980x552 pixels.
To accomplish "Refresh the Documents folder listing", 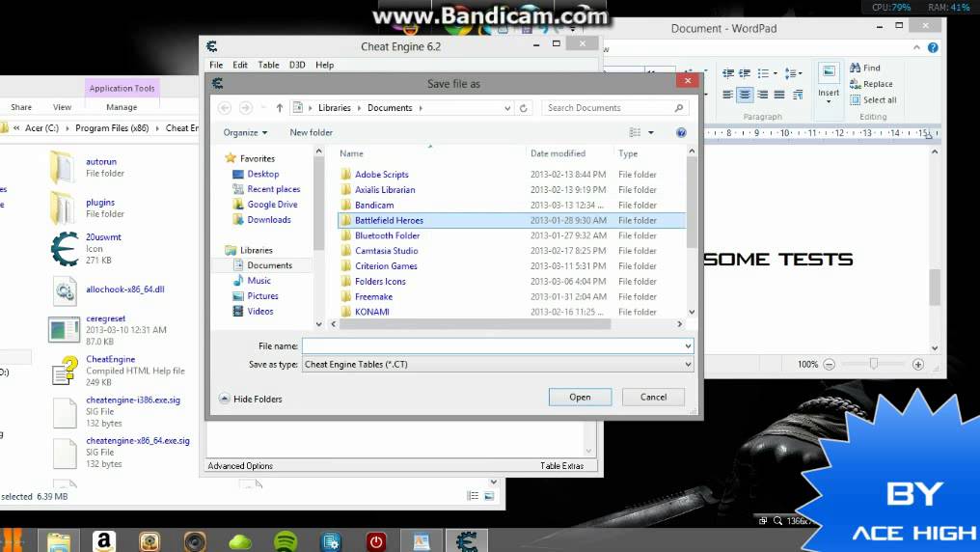I will [524, 108].
